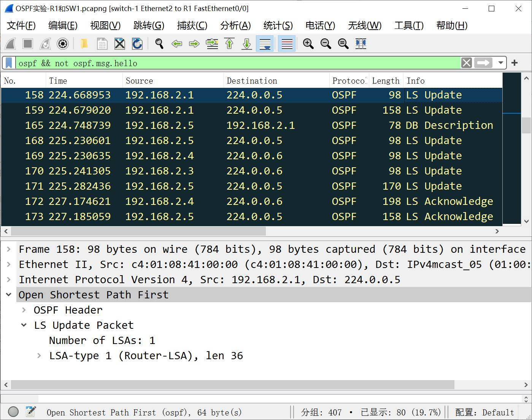532x420 pixels.
Task: Click the packet list horizontal scrollbar
Action: click(138, 231)
